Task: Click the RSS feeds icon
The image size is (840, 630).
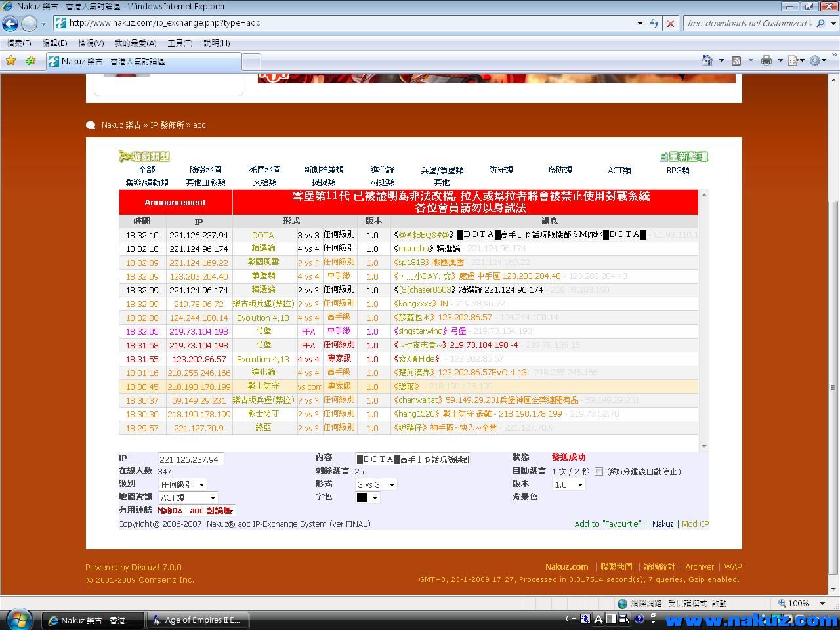Action: (x=736, y=60)
